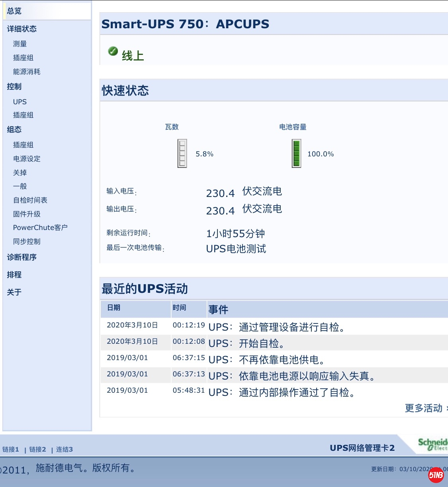This screenshot has height=487, width=448.
Task: Click the 日期 column header in events table
Action: click(x=114, y=308)
